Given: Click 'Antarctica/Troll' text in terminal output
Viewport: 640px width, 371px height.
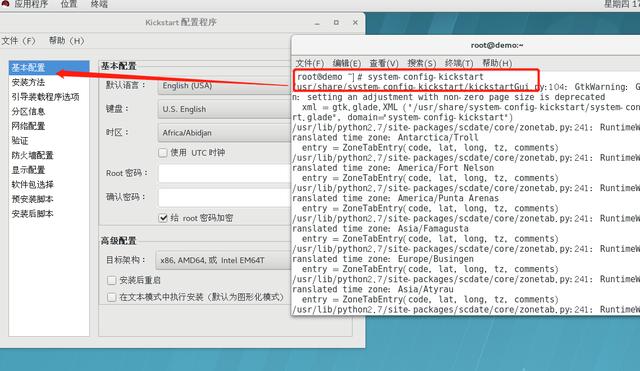Looking at the screenshot, I should (438, 138).
